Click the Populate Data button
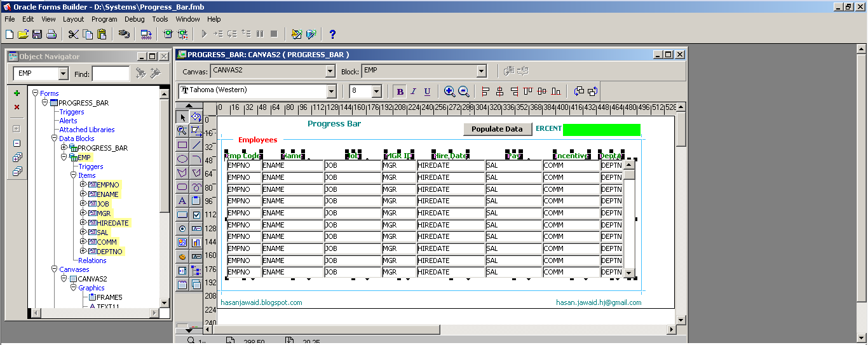Viewport: 868px width, 345px height. 497,129
